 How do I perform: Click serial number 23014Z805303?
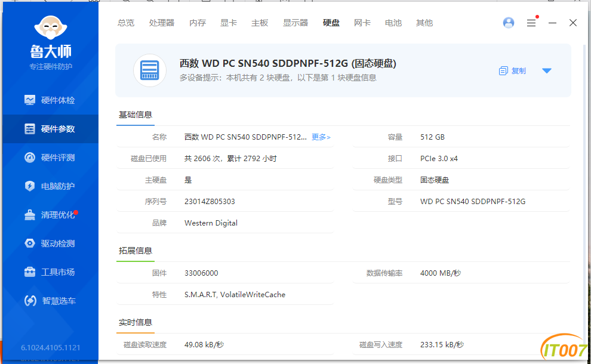pos(210,202)
